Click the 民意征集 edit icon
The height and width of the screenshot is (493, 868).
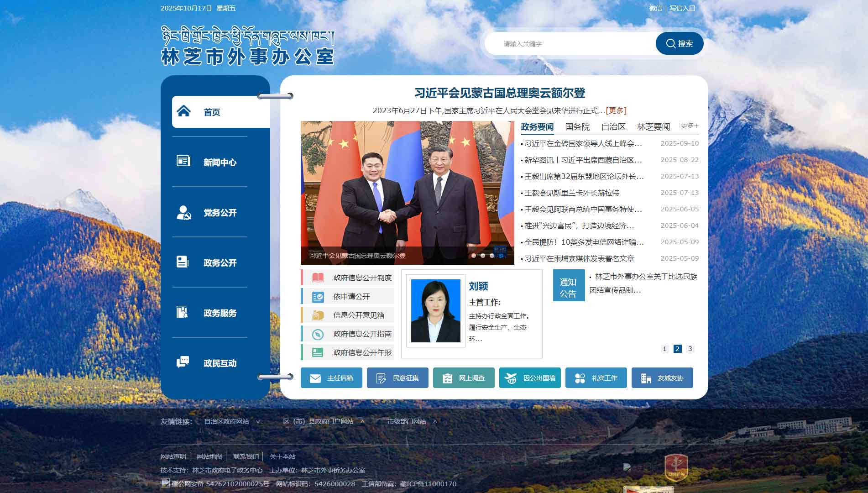[x=381, y=378]
